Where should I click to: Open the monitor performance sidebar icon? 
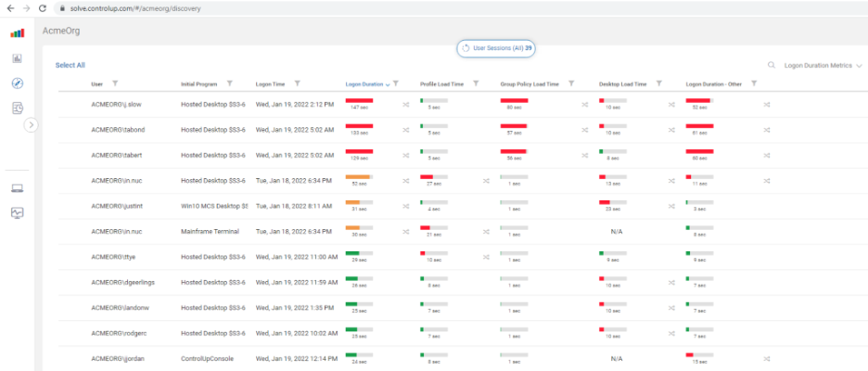[x=18, y=212]
